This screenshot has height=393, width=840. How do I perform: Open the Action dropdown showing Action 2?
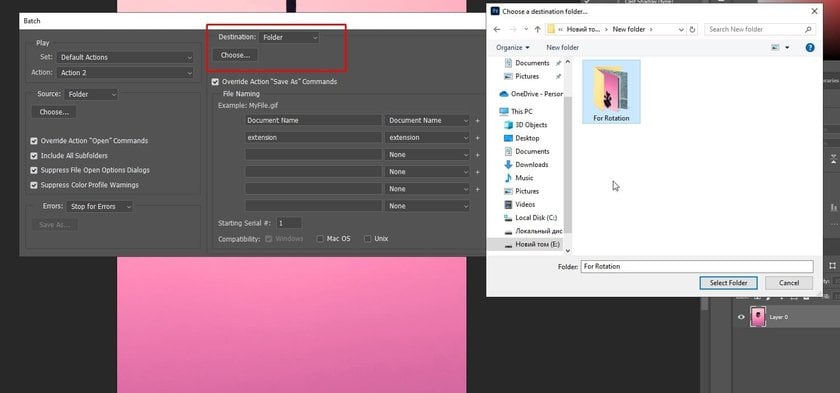click(125, 73)
